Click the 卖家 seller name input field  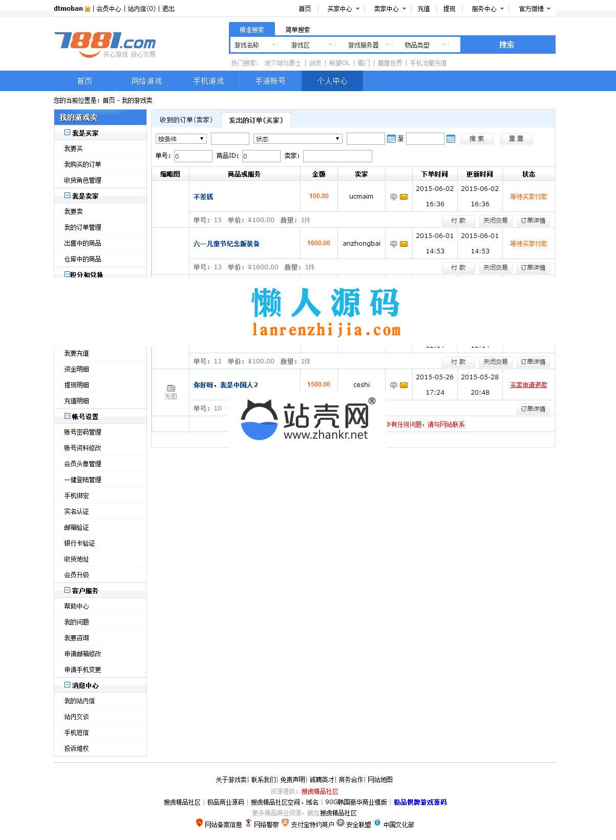[337, 156]
